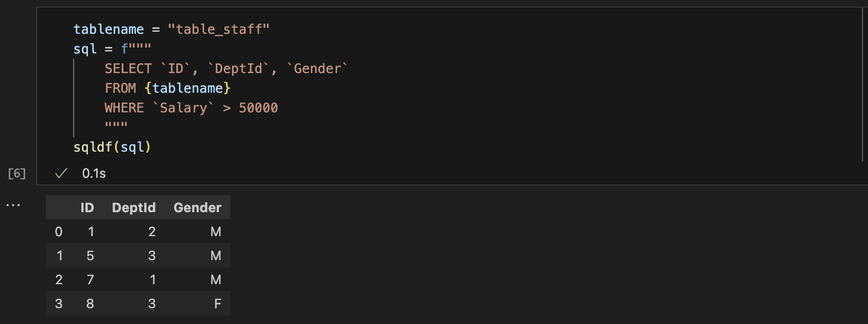This screenshot has height=324, width=868.
Task: Click the {tablename} placeholder in FROM clause
Action: 187,88
